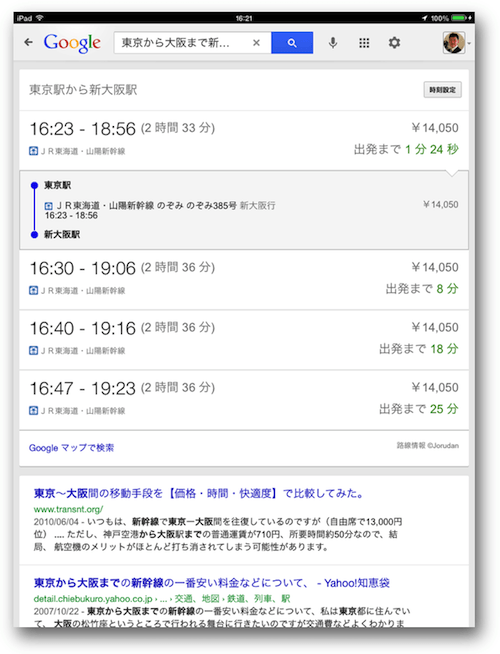Clear the search box with X
The image size is (500, 654).
pos(256,43)
